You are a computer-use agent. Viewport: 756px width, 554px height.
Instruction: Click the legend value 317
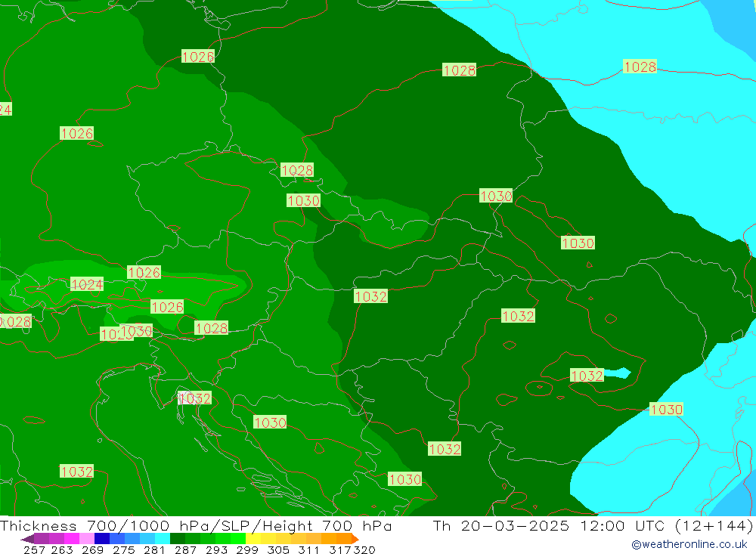point(340,549)
